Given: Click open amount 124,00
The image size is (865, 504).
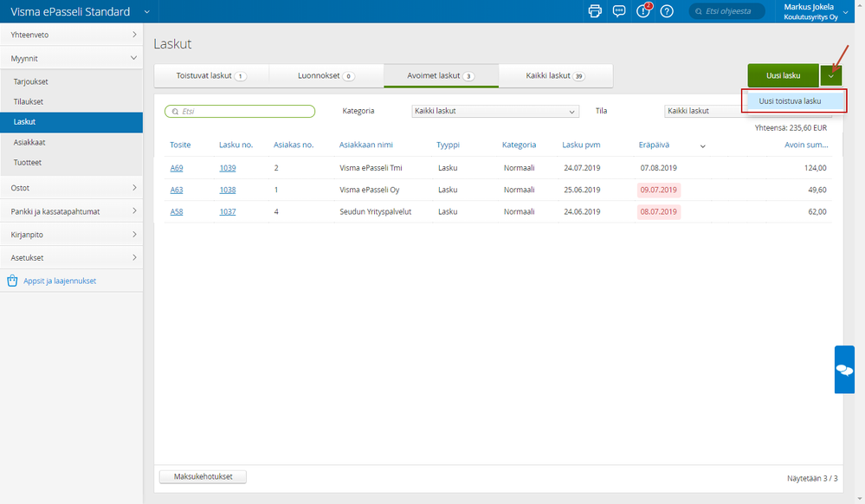Looking at the screenshot, I should click(x=816, y=168).
